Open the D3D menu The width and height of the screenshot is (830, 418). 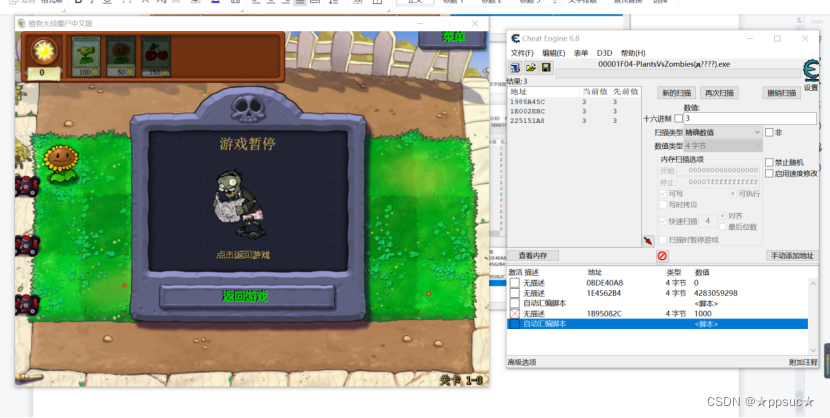click(604, 53)
